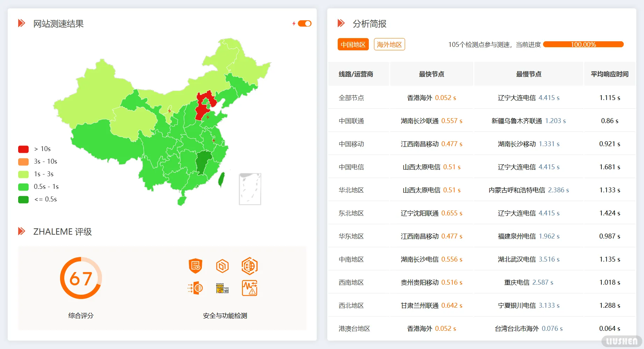Click the red '> 10s' legend swatch
This screenshot has width=644, height=349.
pyautogui.click(x=23, y=149)
